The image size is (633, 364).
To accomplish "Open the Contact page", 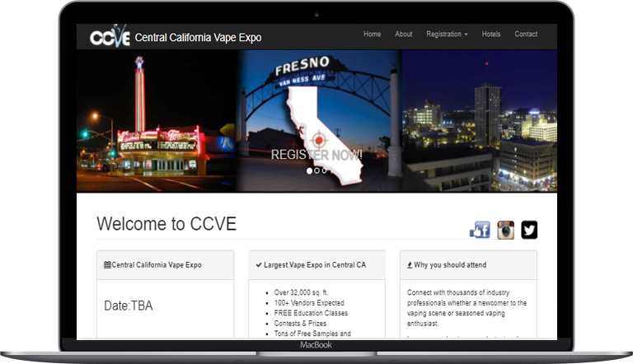I will pos(526,34).
